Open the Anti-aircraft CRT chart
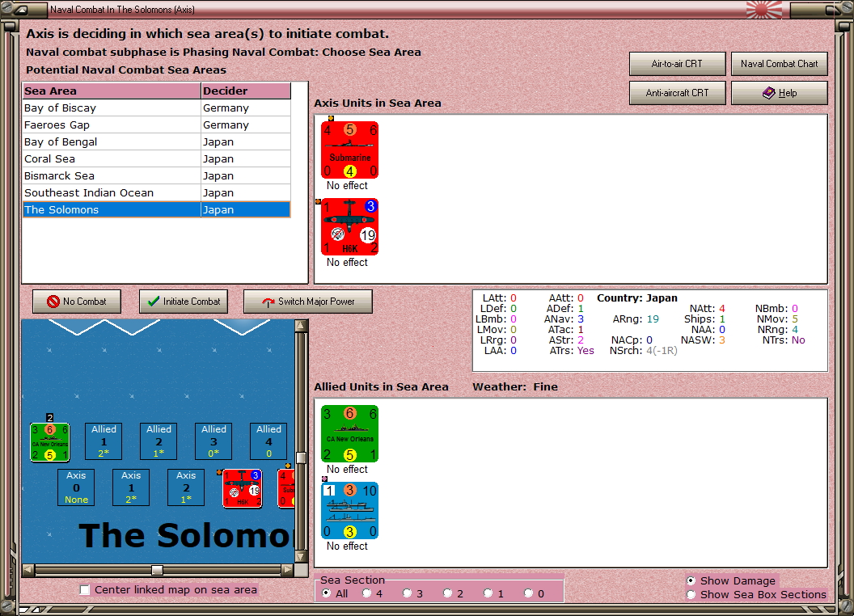854x616 pixels. click(x=677, y=93)
